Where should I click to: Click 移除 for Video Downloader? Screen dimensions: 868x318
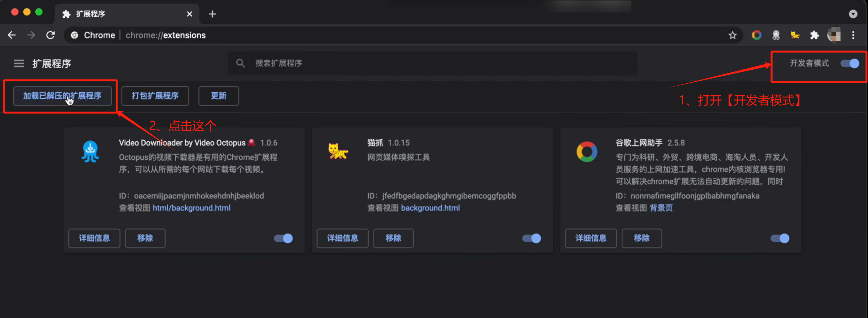[145, 238]
